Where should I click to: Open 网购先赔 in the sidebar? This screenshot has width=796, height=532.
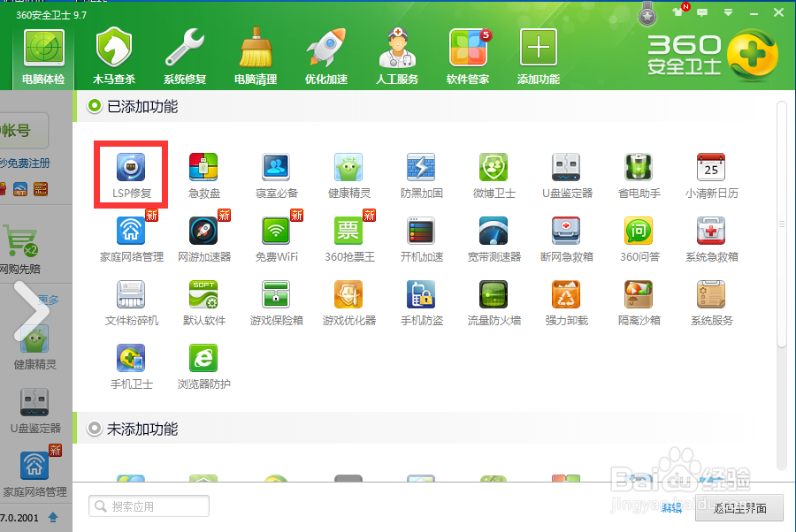[x=20, y=248]
